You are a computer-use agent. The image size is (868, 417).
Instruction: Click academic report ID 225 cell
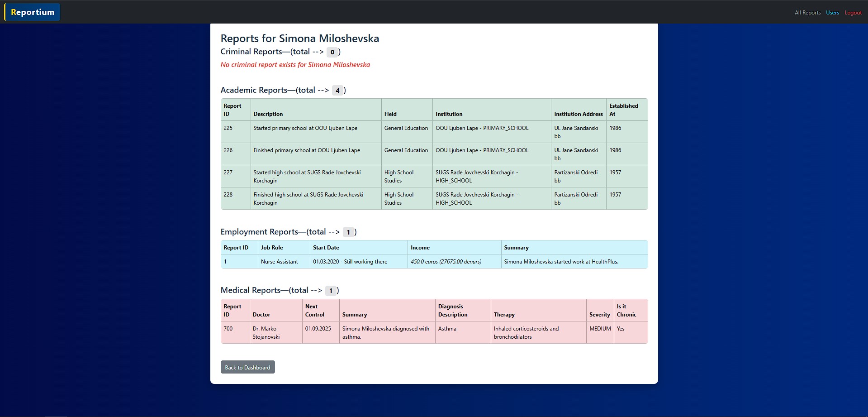click(x=236, y=132)
